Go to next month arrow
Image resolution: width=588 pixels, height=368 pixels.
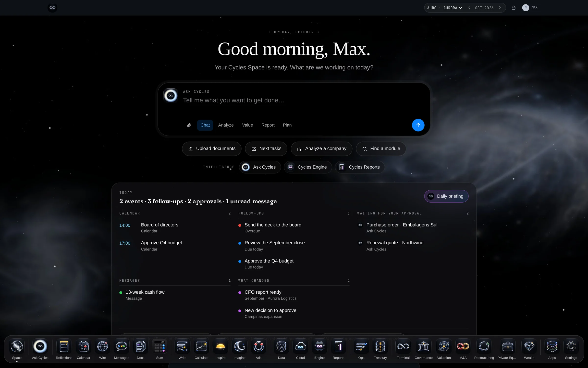[x=500, y=8]
